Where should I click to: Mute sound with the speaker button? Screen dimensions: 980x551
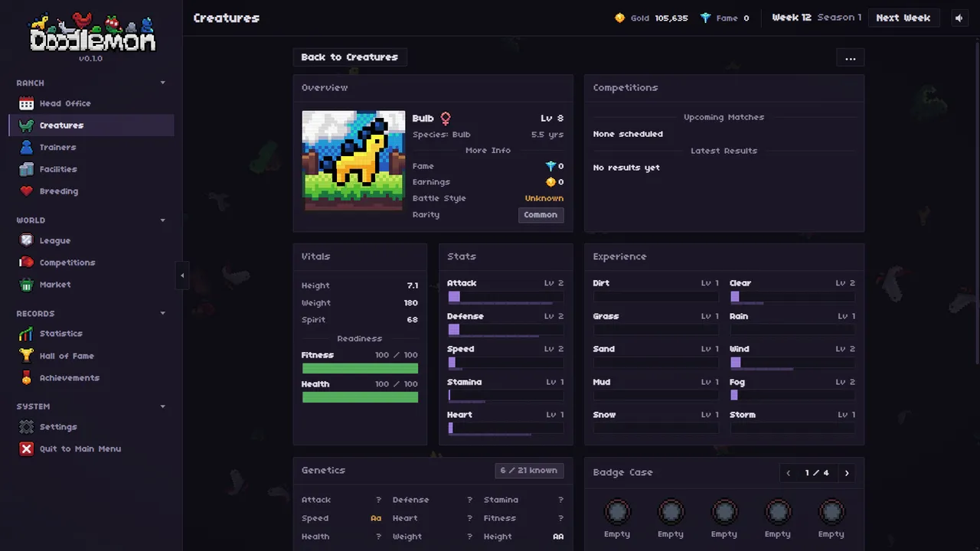(x=959, y=18)
